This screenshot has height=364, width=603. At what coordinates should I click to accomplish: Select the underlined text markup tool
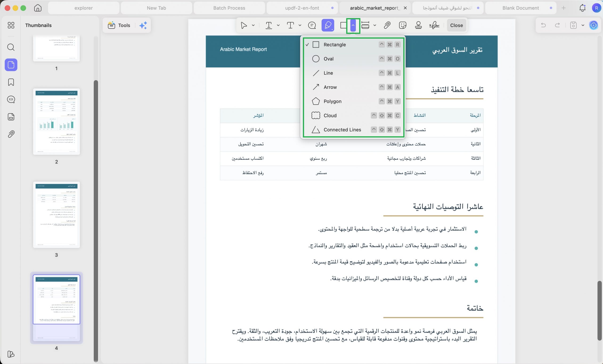pos(269,25)
